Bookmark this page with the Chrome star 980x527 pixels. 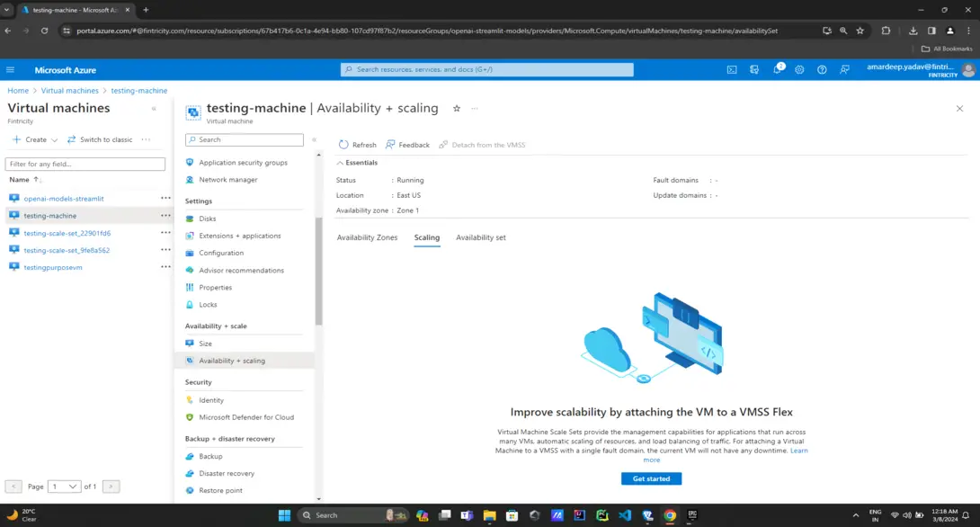pyautogui.click(x=860, y=31)
